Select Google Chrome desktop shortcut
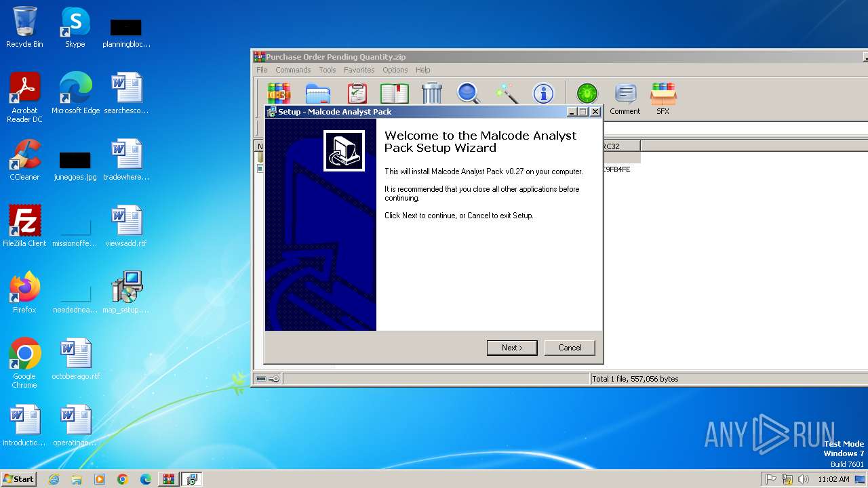The height and width of the screenshot is (488, 868). pos(24,363)
